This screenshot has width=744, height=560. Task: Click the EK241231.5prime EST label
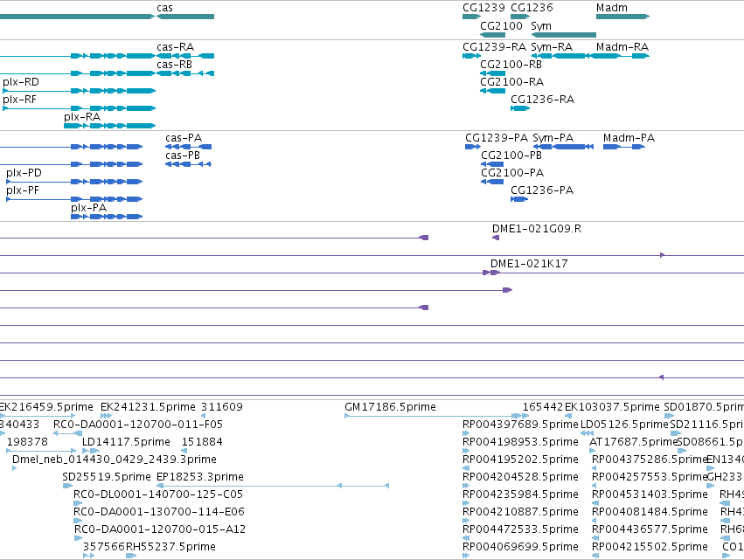148,407
